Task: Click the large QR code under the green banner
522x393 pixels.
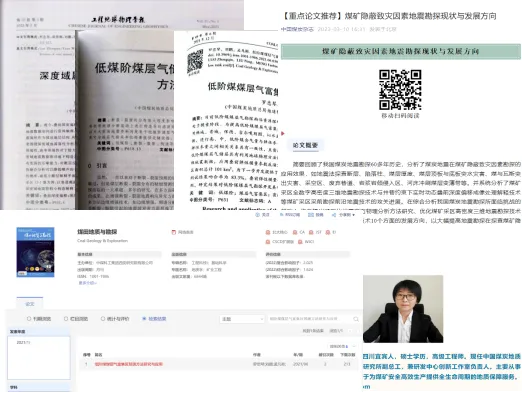Action: tap(400, 90)
